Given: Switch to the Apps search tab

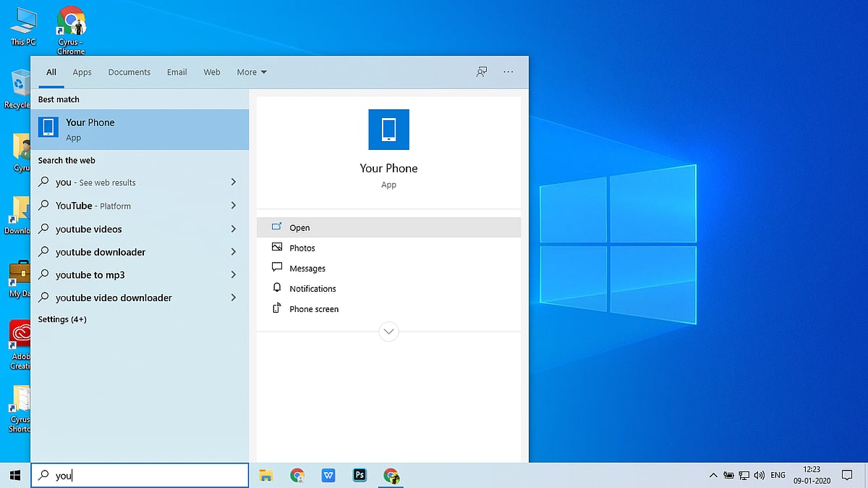Looking at the screenshot, I should point(82,72).
